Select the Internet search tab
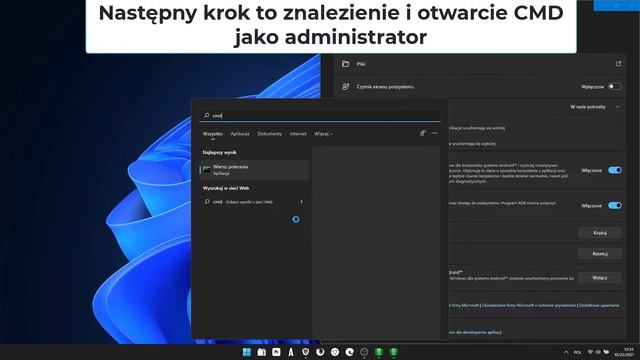This screenshot has height=360, width=640. [298, 134]
